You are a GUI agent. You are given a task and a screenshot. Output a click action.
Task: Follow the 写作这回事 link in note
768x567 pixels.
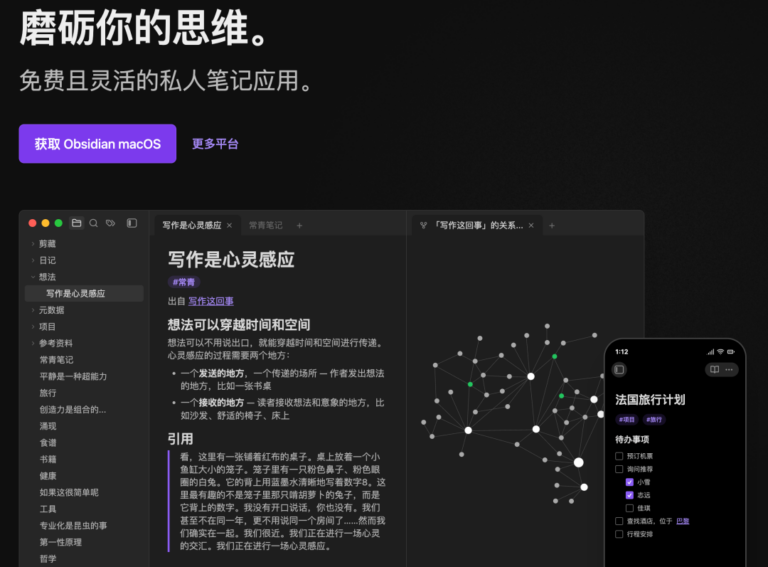pos(211,301)
